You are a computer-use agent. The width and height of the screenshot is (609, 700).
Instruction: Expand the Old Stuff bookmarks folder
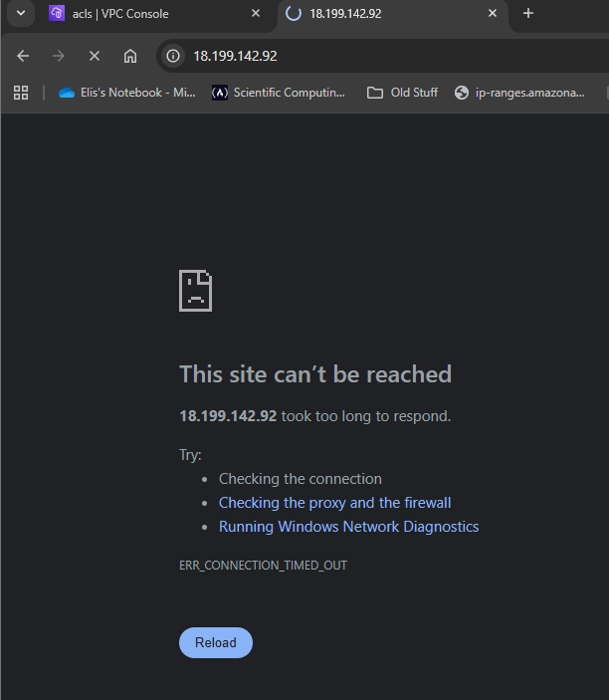click(x=402, y=93)
